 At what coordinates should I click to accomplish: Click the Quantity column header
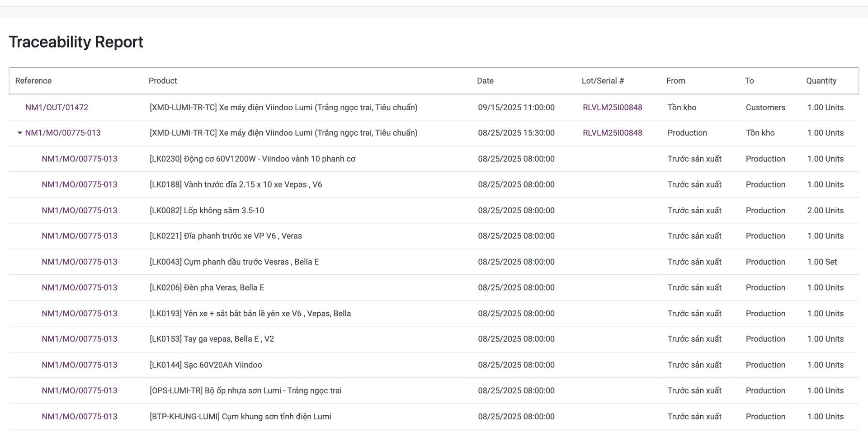[x=821, y=81]
